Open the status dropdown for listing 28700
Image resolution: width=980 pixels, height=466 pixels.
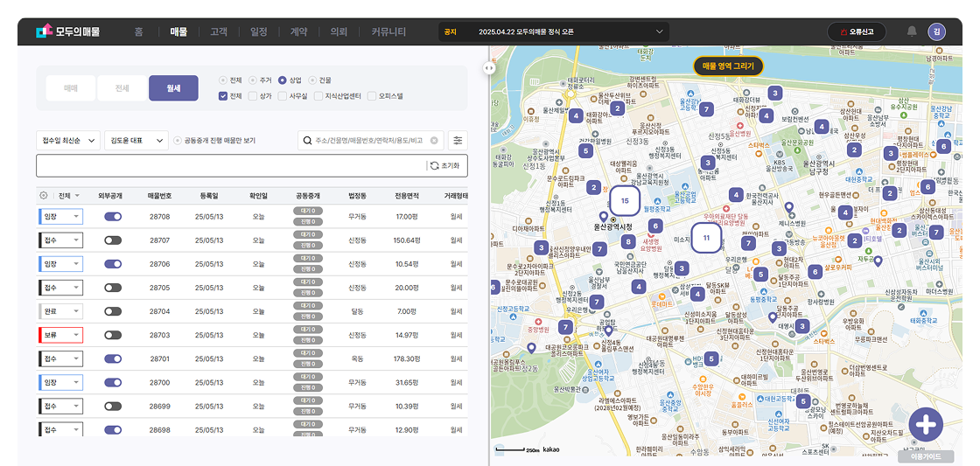[60, 382]
